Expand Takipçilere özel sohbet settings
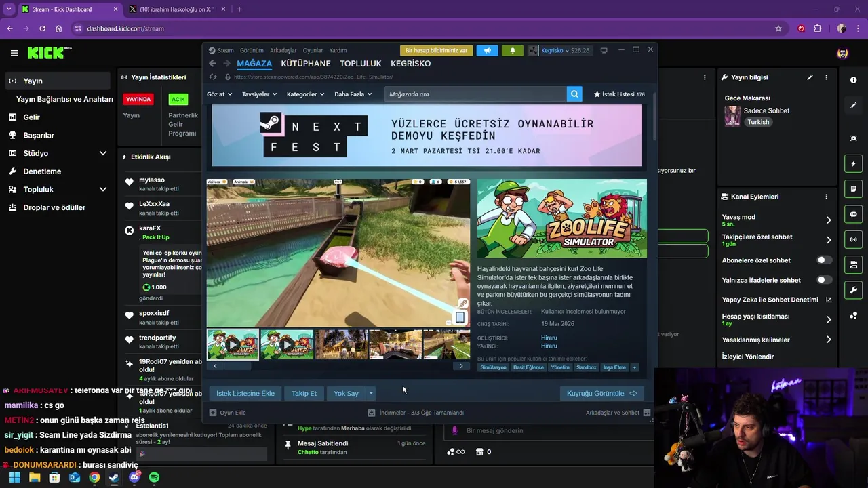Viewport: 868px width, 488px height. pyautogui.click(x=829, y=240)
